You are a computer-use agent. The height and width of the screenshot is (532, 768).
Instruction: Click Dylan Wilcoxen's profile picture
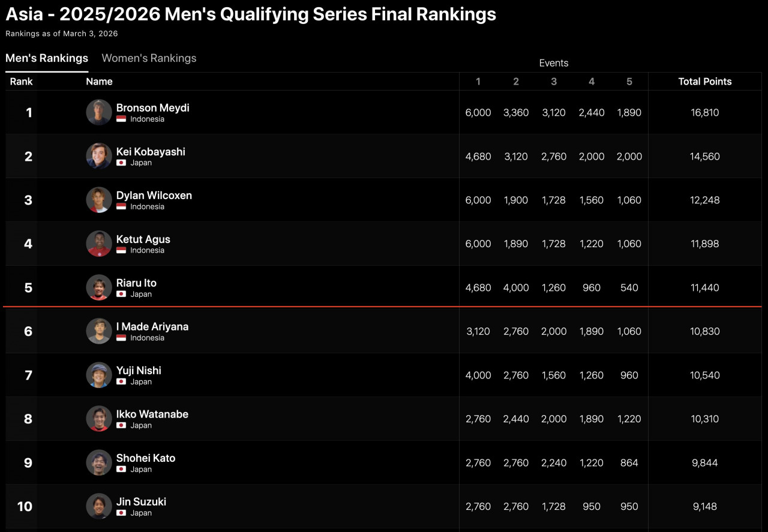click(99, 200)
